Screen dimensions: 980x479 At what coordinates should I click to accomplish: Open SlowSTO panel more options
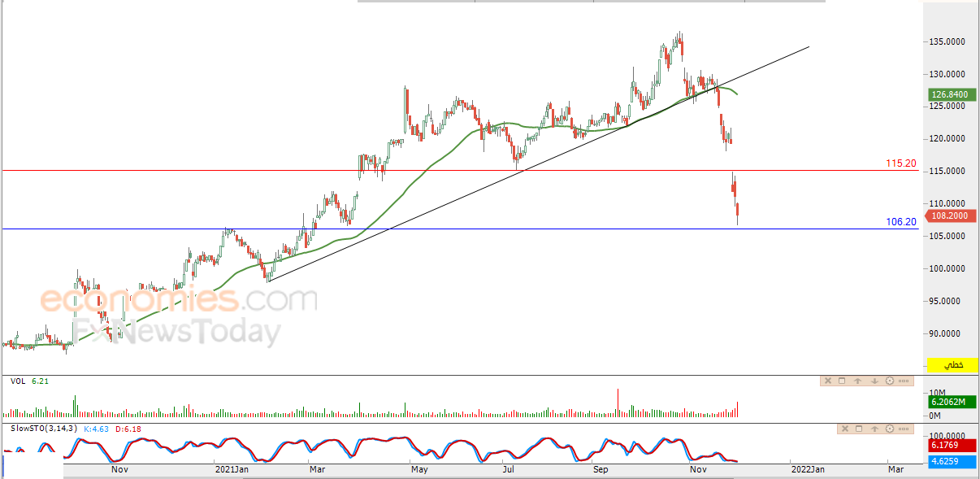(x=905, y=429)
